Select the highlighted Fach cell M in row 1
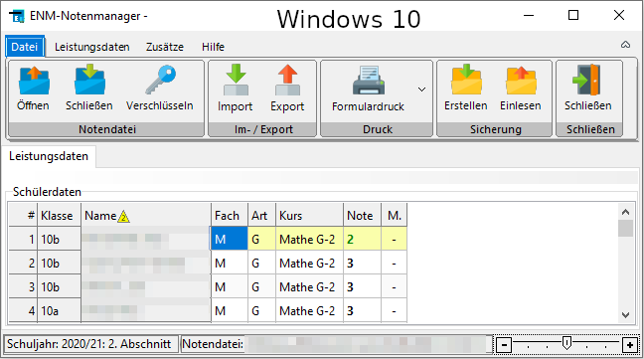 pos(230,239)
